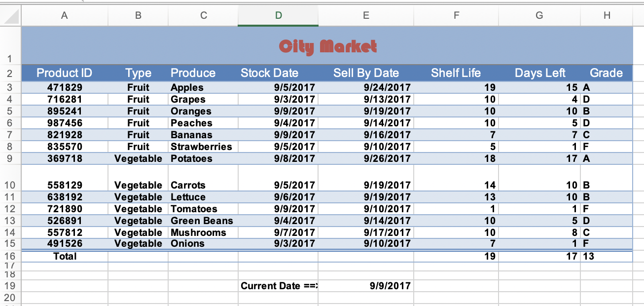Screen dimensions: 644x306
Task: Select column header H
Action: [x=607, y=15]
